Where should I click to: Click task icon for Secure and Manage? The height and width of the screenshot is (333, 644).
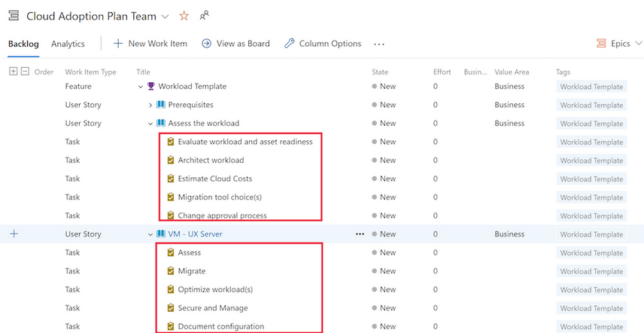pyautogui.click(x=171, y=308)
